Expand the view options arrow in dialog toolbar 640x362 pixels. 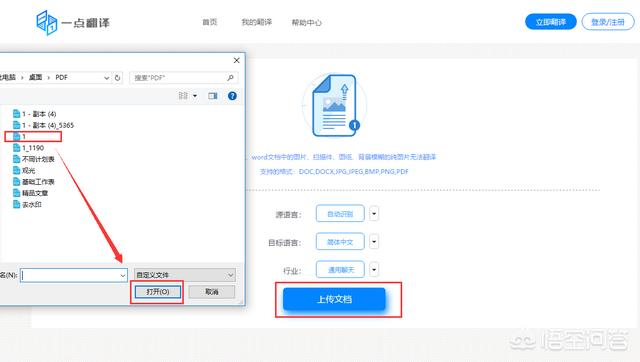pyautogui.click(x=195, y=96)
